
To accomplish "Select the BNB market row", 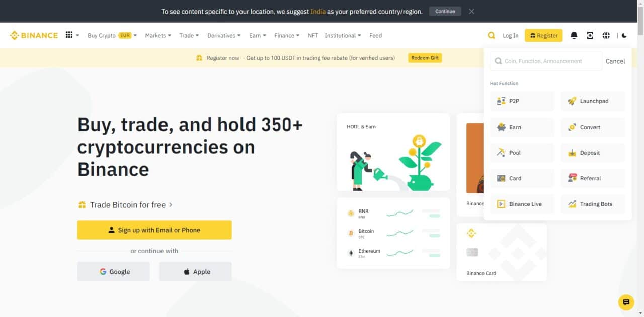I will 393,213.
